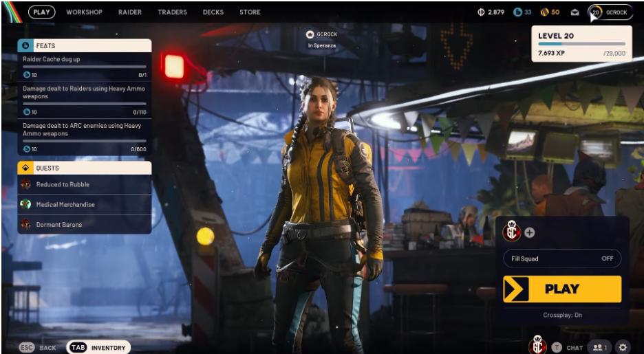Click the Level 20 XP progress bar
Screen dimensions: 644x354
(x=581, y=44)
